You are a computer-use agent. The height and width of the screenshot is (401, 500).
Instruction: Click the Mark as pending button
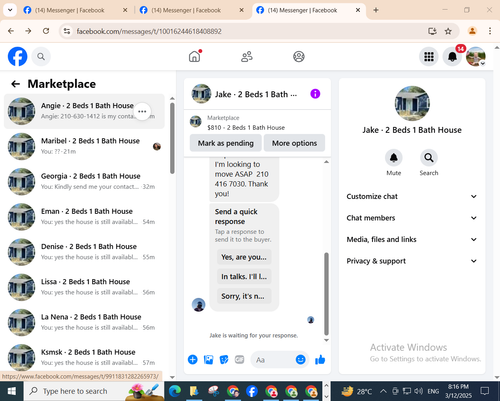(226, 143)
